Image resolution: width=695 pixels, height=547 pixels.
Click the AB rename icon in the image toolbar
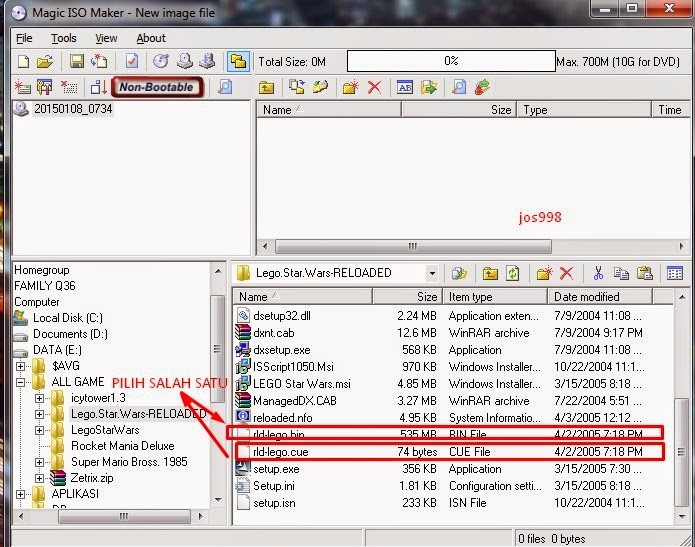click(x=405, y=87)
